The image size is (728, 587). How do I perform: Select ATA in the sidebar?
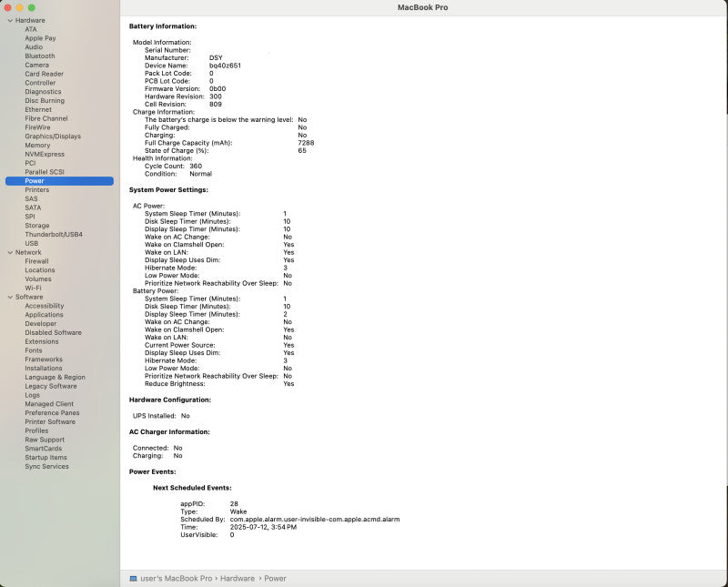(x=31, y=29)
